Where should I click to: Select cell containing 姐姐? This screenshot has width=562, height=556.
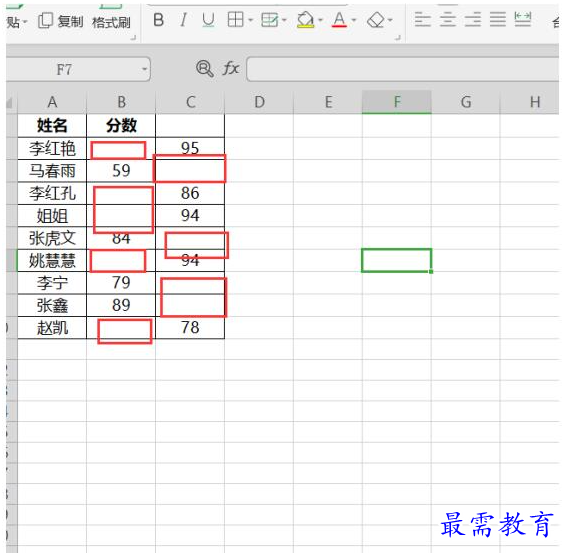52,216
